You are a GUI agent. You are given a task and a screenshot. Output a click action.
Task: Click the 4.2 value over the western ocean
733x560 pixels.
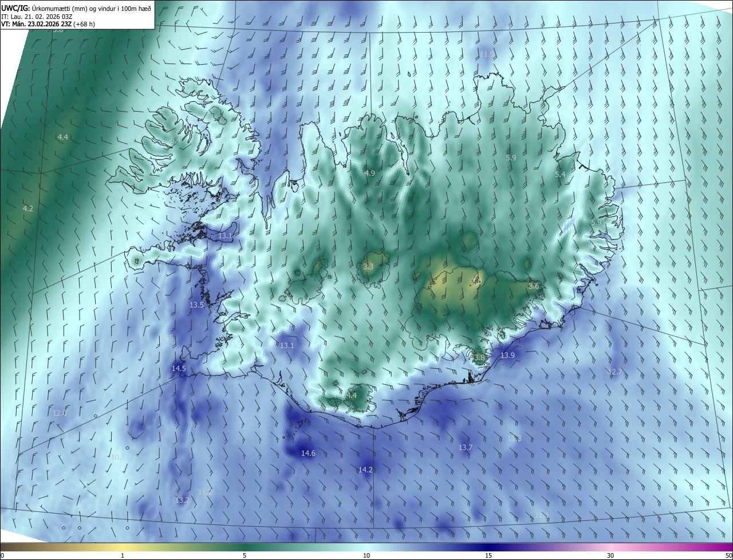[27, 208]
